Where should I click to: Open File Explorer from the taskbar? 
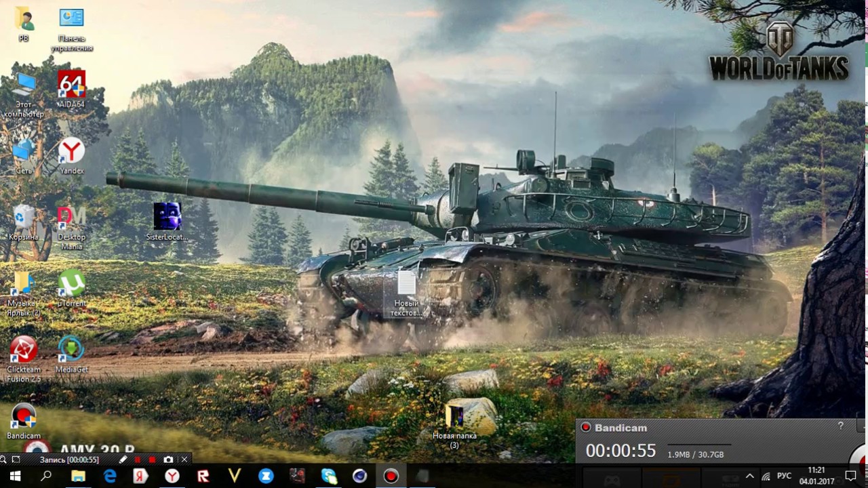(x=78, y=476)
